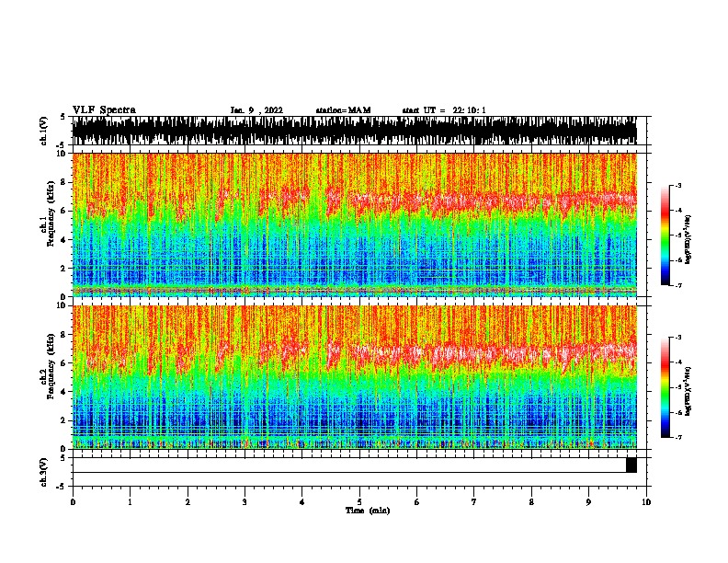Click time axis tick label "4"

pyautogui.click(x=302, y=502)
